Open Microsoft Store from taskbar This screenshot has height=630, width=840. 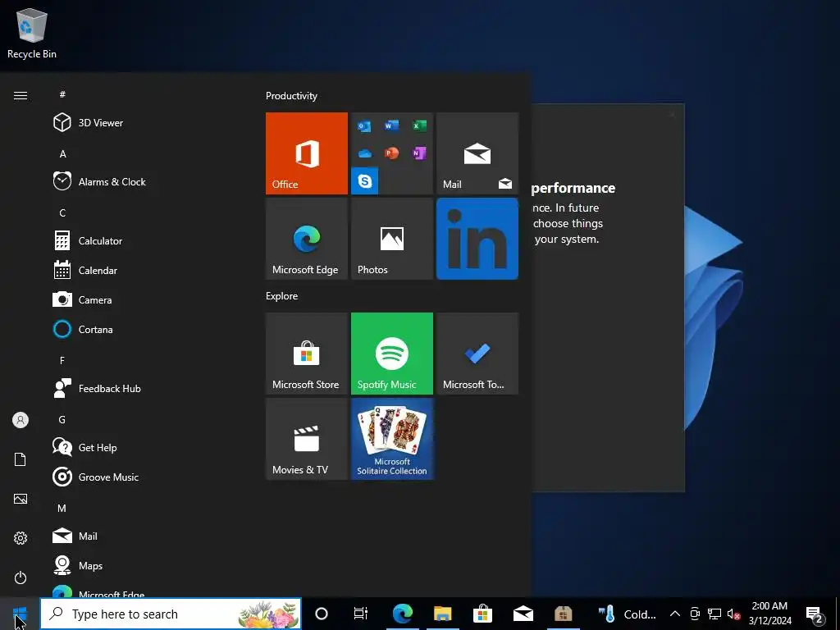click(482, 614)
